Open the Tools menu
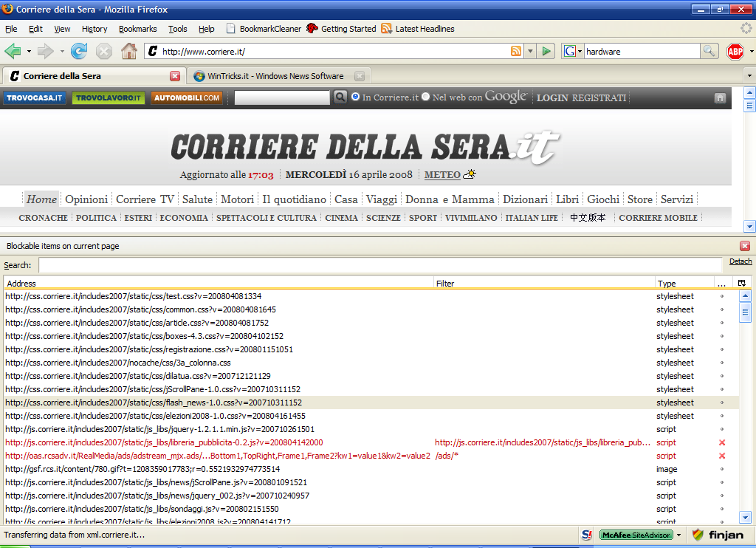The width and height of the screenshot is (756, 548). tap(177, 29)
